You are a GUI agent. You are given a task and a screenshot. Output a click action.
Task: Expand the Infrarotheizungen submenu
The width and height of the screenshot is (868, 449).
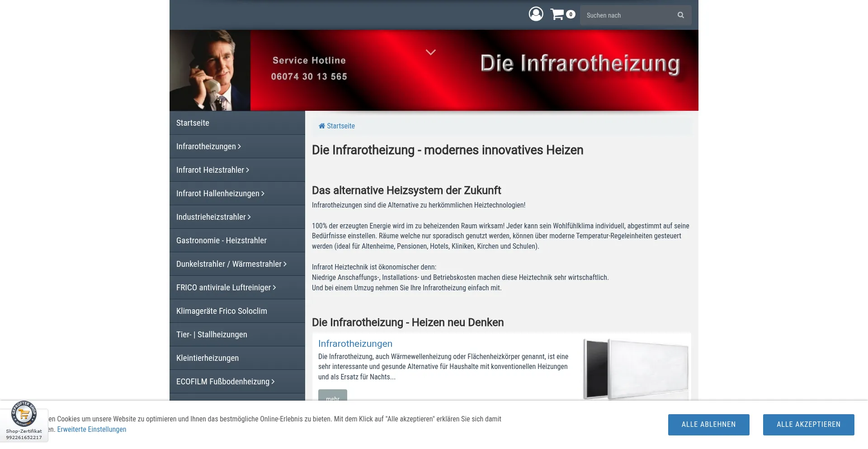[x=239, y=146]
